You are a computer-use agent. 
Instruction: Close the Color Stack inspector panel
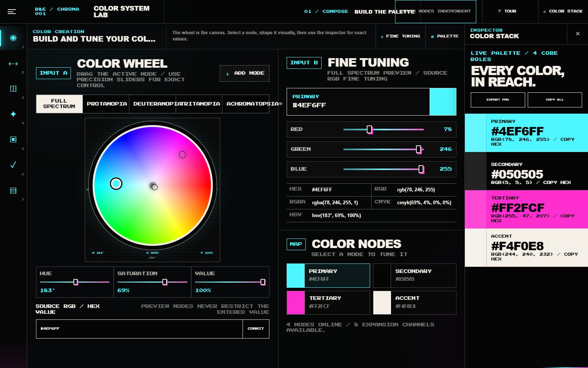pos(578,33)
